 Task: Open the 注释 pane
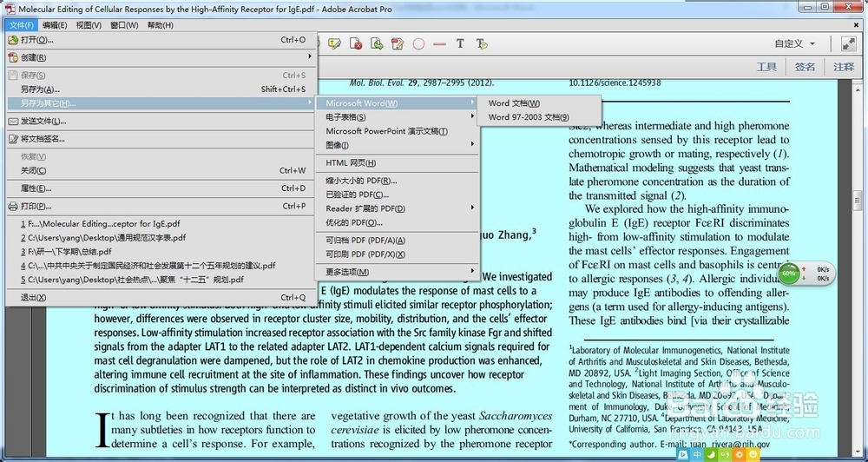click(844, 67)
